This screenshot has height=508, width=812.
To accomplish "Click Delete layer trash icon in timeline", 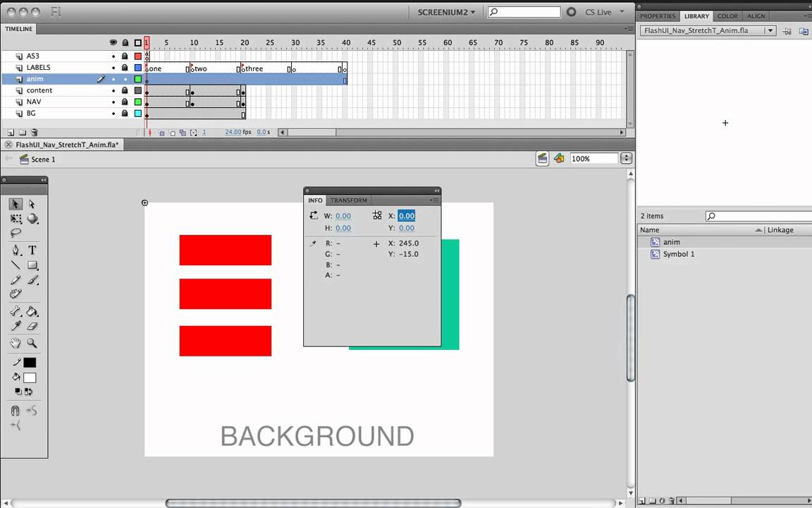I will click(x=34, y=133).
